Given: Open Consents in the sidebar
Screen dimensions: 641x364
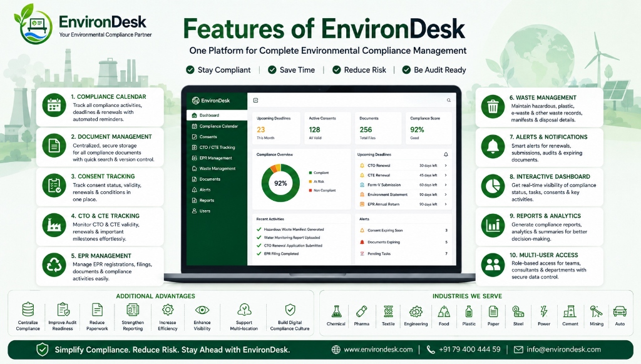Looking at the screenshot, I should click(x=217, y=136).
